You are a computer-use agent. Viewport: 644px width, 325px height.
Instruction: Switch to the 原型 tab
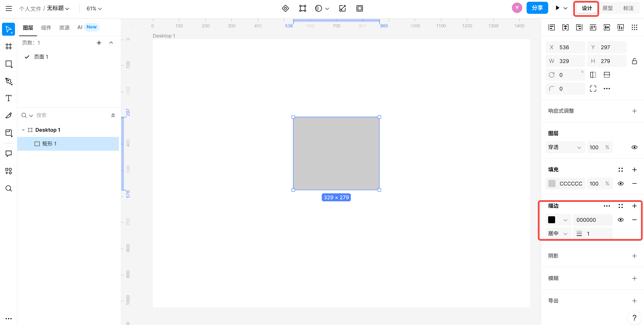[x=607, y=8]
